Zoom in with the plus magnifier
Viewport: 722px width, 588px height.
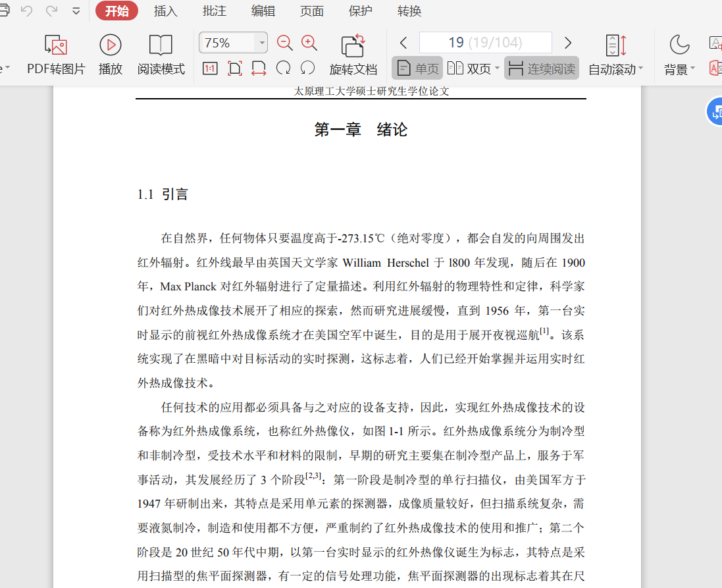point(309,43)
